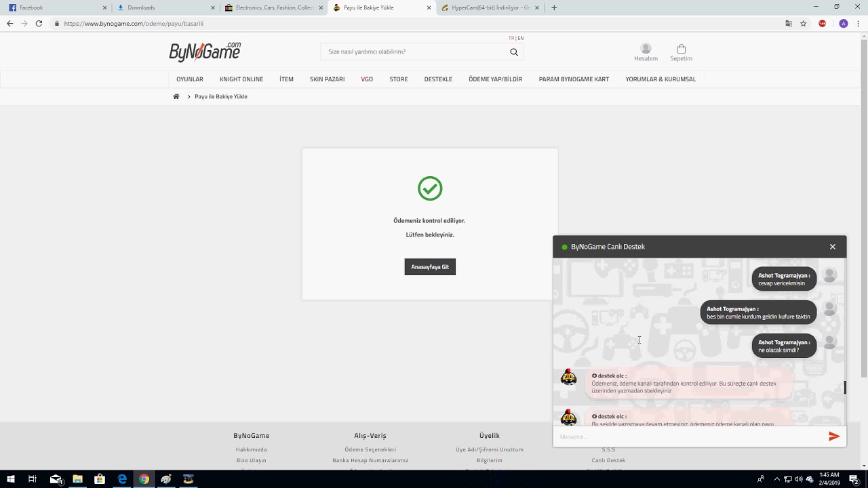Viewport: 868px width, 488px height.
Task: Click the chat Mesajınız input field
Action: click(x=689, y=436)
